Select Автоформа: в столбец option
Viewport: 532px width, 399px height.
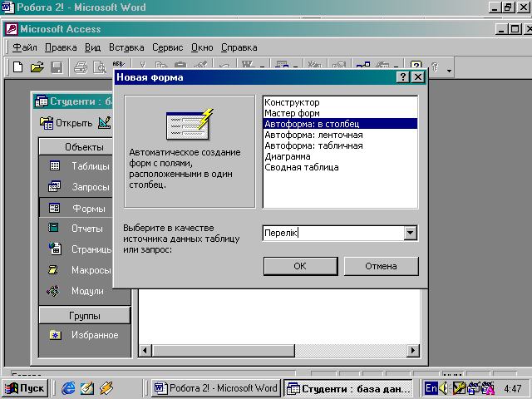pos(340,124)
